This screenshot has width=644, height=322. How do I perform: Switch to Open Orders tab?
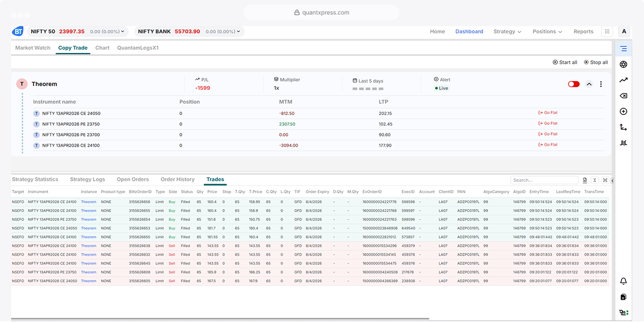point(133,179)
